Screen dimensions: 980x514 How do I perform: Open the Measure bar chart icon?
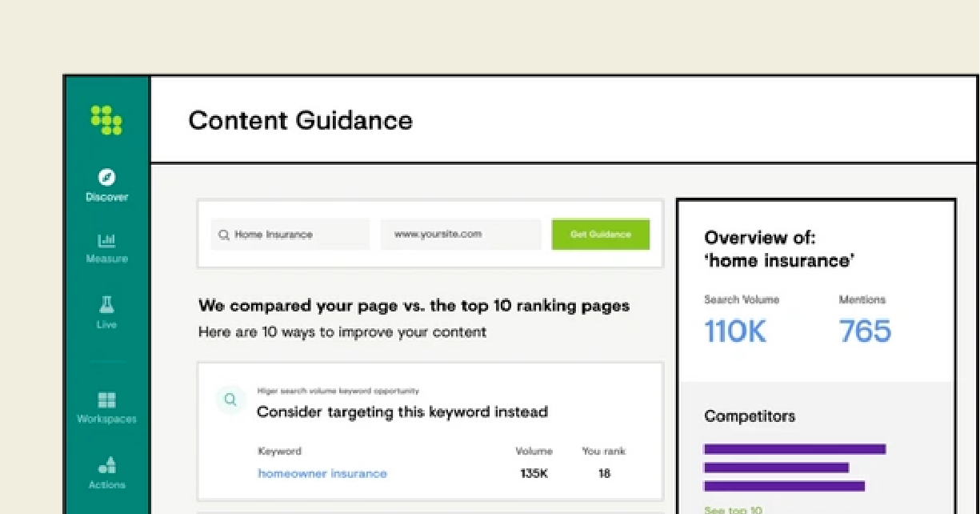click(x=106, y=240)
